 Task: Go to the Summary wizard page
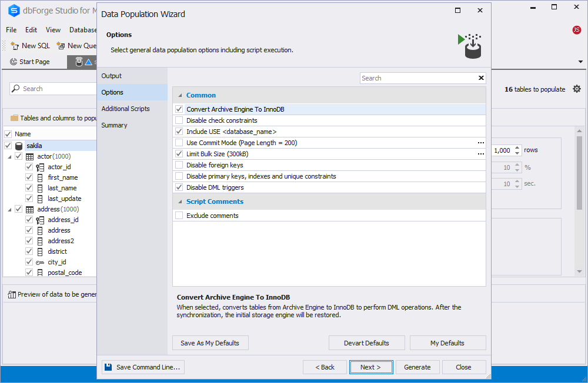point(132,125)
